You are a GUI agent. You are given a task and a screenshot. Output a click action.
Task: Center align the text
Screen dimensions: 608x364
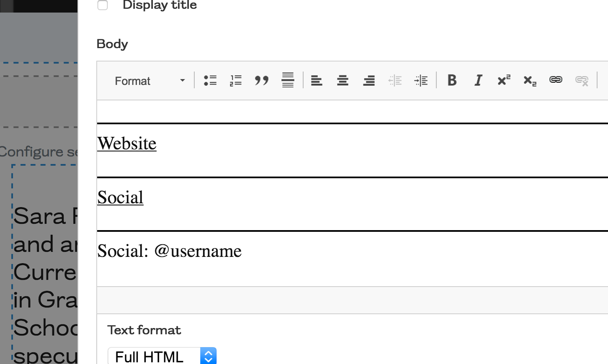343,80
